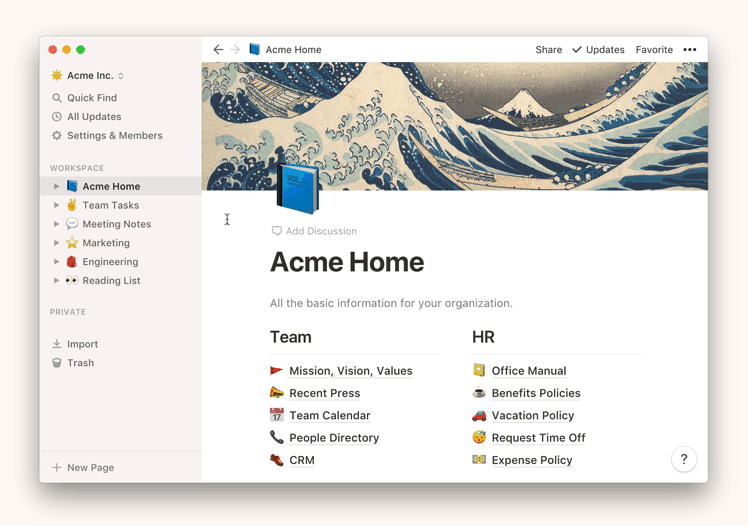
Task: Click the plus icon for New Page
Action: point(57,467)
